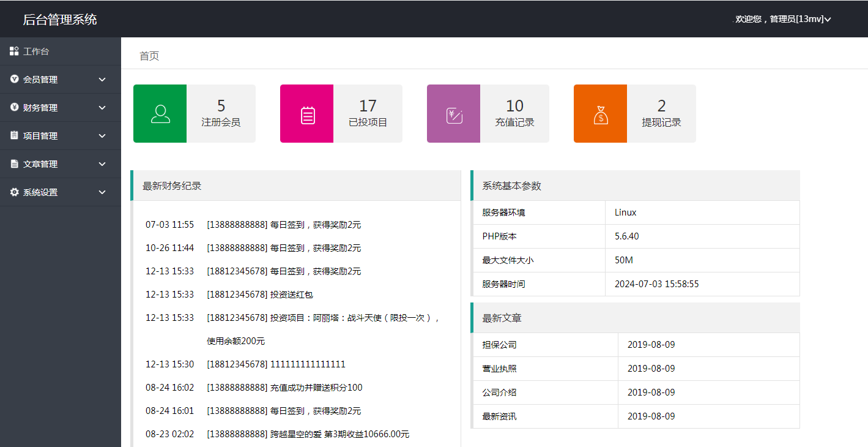The image size is (868, 447).
Task: Expand the 财务管理 chevron arrow
Action: [102, 108]
